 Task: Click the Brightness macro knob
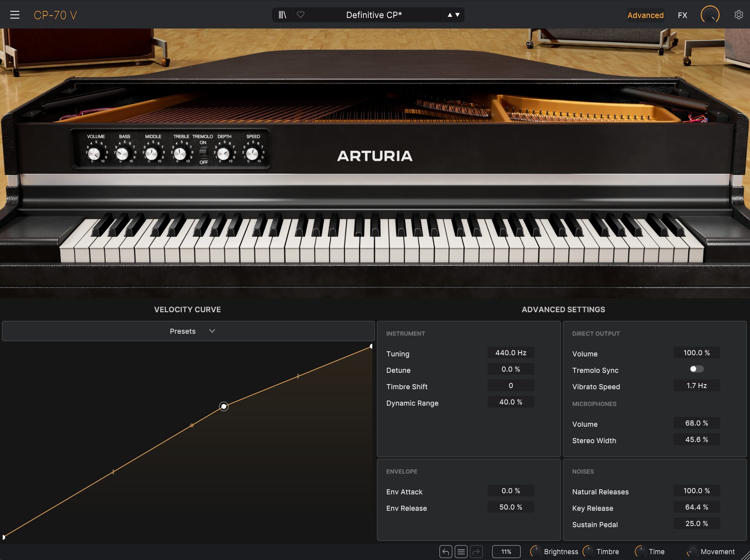(x=536, y=551)
